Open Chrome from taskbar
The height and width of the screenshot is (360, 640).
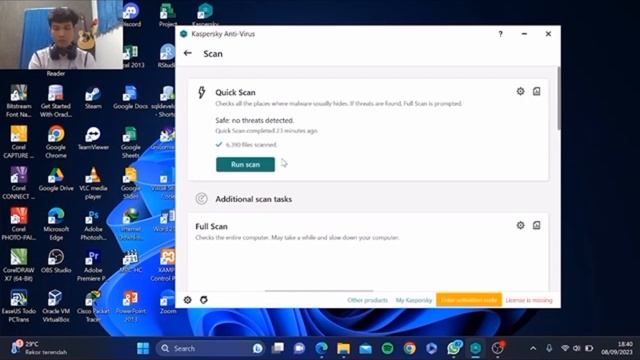[409, 348]
